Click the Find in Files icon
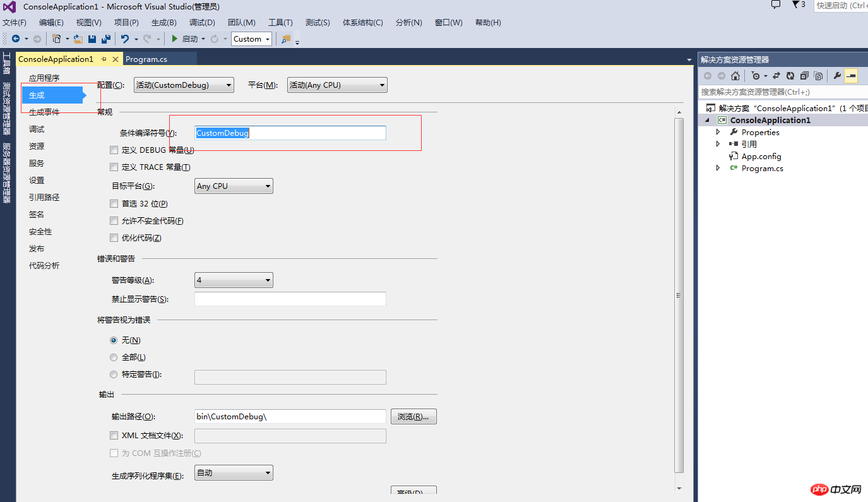The image size is (868, 502). [x=286, y=39]
